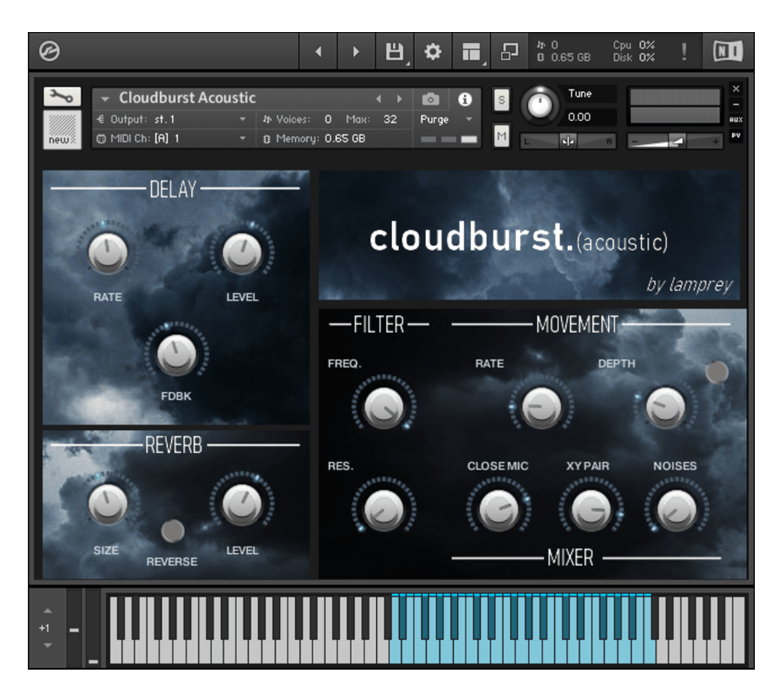Click the 'by lamprey' credit text
This screenshot has width=781, height=700.
pyautogui.click(x=689, y=284)
